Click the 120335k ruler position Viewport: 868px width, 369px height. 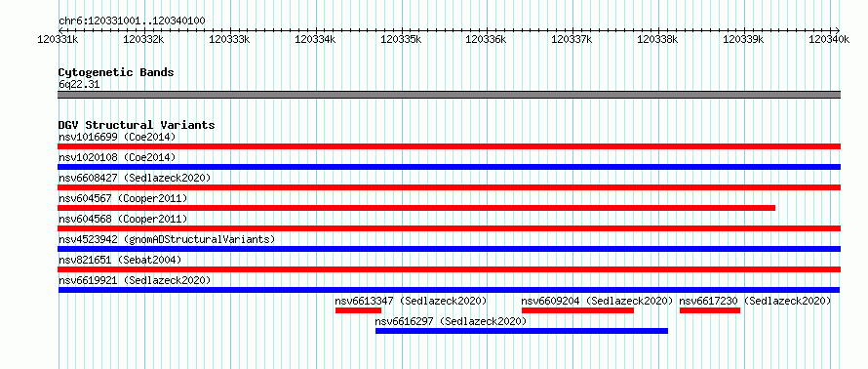[402, 39]
